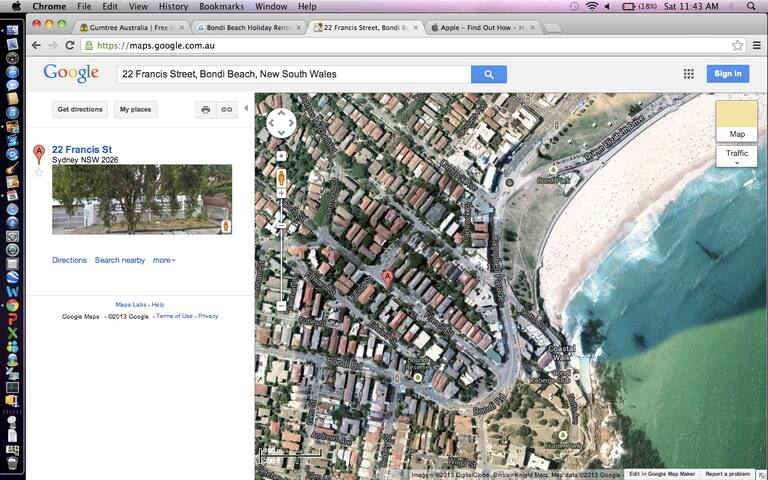The width and height of the screenshot is (768, 480).
Task: Open the Google apps grid
Action: [689, 73]
